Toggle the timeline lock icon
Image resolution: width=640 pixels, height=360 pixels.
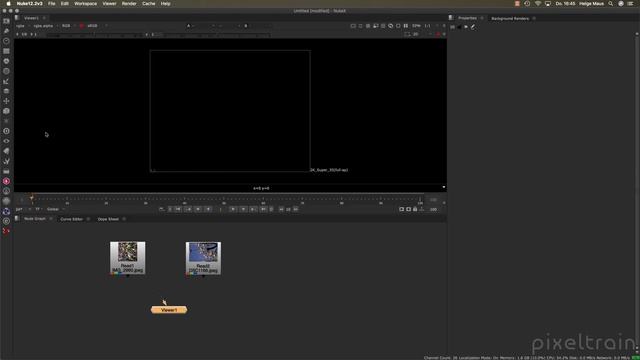point(415,209)
